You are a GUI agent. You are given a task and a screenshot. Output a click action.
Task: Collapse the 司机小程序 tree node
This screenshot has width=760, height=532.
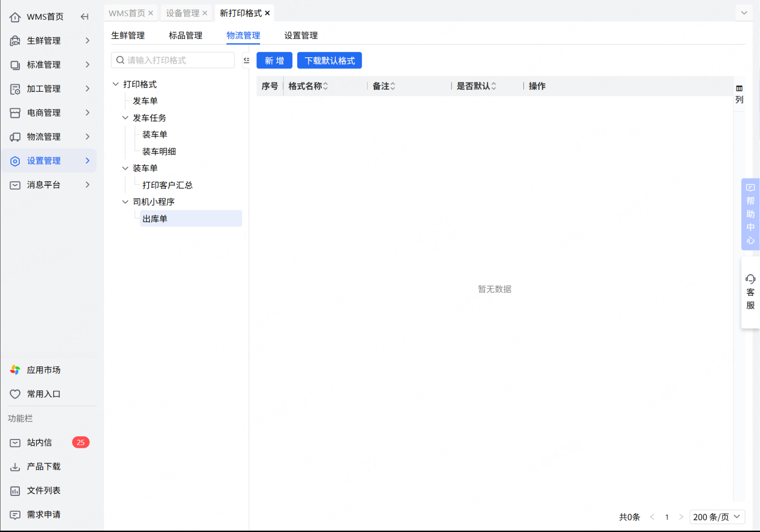[x=125, y=202]
